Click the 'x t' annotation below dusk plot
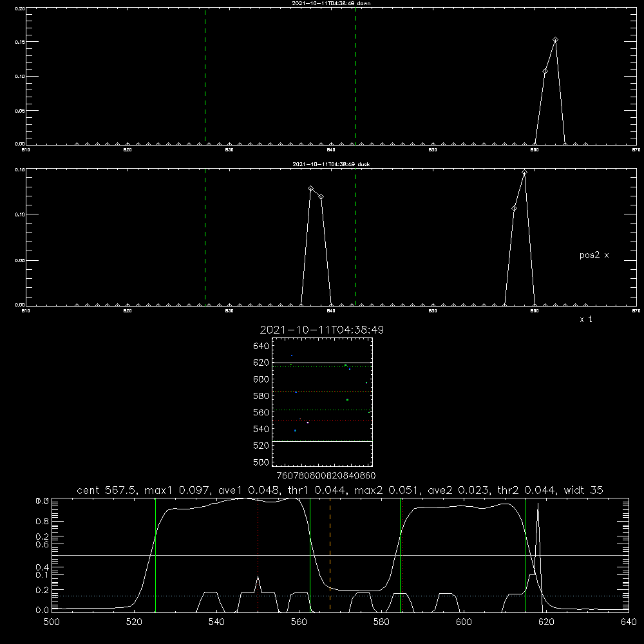This screenshot has height=644, width=644. [x=585, y=319]
